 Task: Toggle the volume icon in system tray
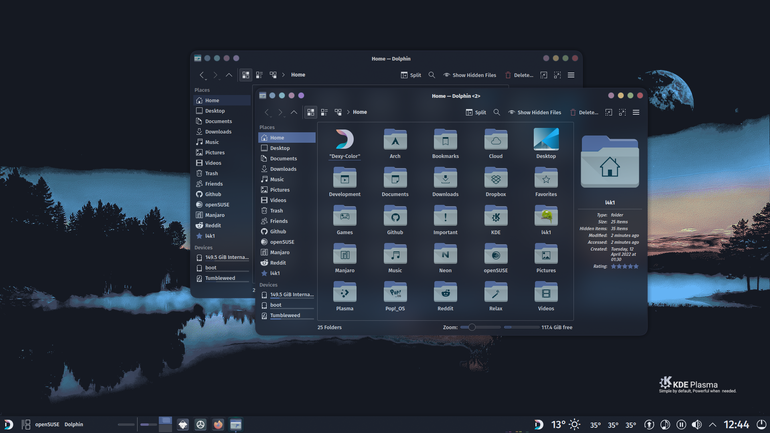point(696,424)
